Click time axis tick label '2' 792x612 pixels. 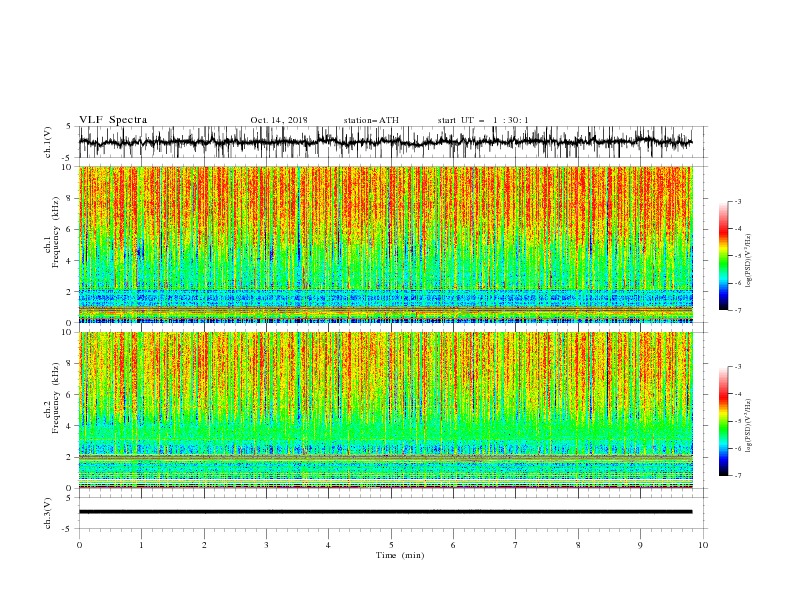204,545
